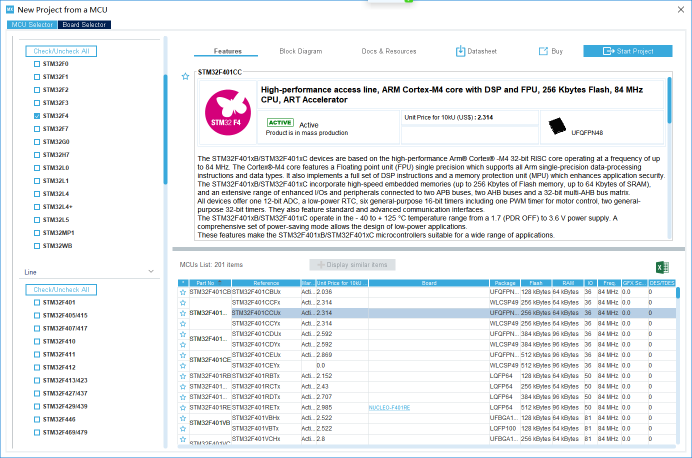Screen dimensions: 692x458
Task: Star the STM32F401CDUx row
Action: coord(183,334)
